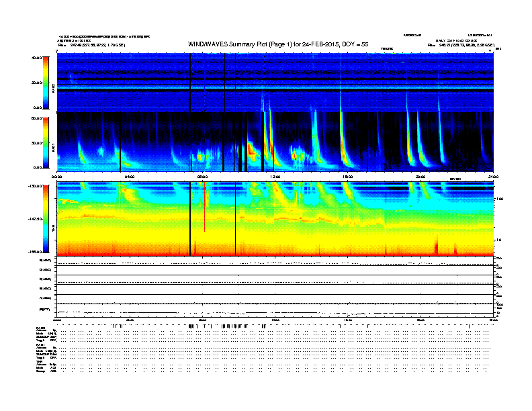Click 00:00 tick label under RAD1 spectrogram
Image resolution: width=532 pixels, height=411 pixels.
[56, 177]
